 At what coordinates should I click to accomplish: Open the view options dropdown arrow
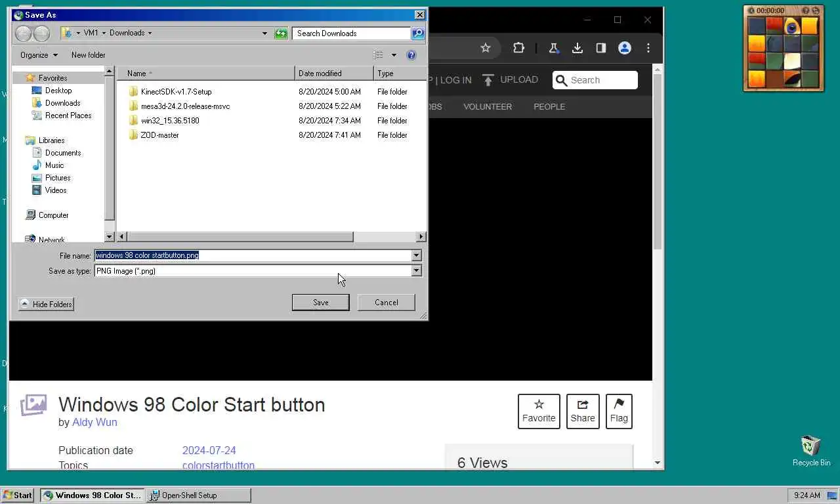click(394, 55)
